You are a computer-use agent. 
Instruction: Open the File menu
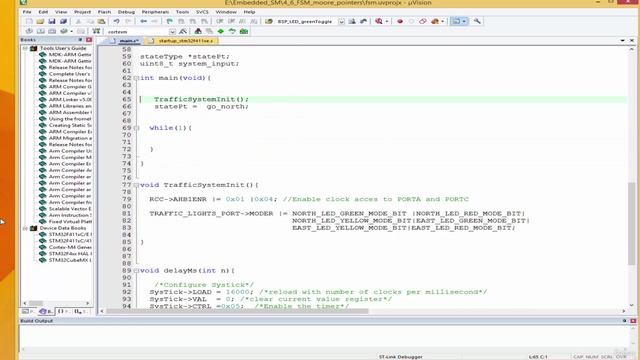pyautogui.click(x=27, y=12)
